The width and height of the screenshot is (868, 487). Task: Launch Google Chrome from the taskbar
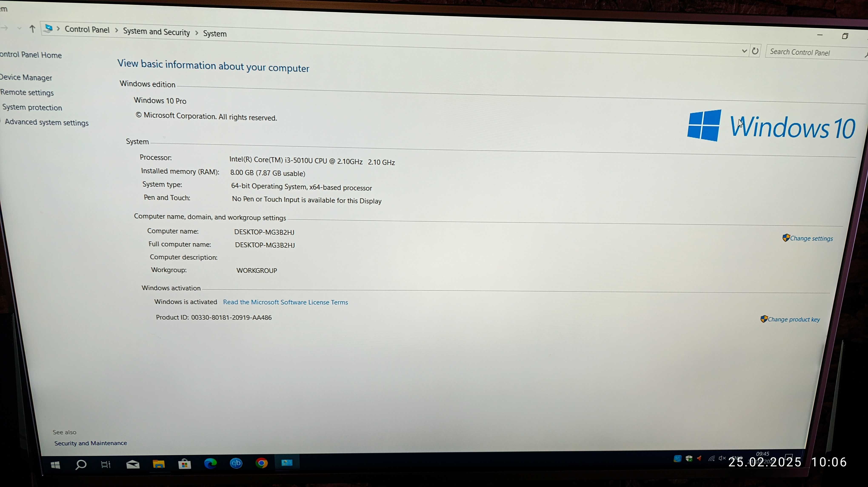click(x=261, y=463)
